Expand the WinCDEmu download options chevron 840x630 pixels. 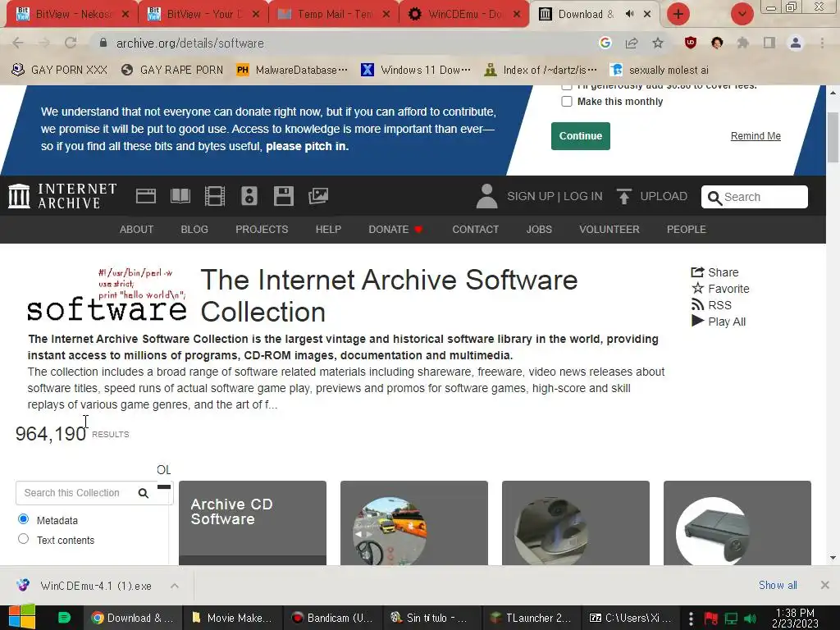(174, 586)
